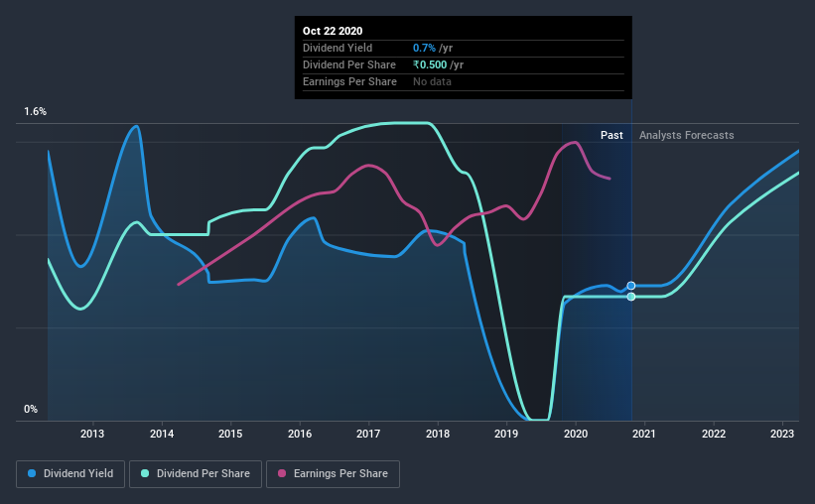815x504 pixels.
Task: Click the pink Earnings Per Share legend dot
Action: point(282,473)
